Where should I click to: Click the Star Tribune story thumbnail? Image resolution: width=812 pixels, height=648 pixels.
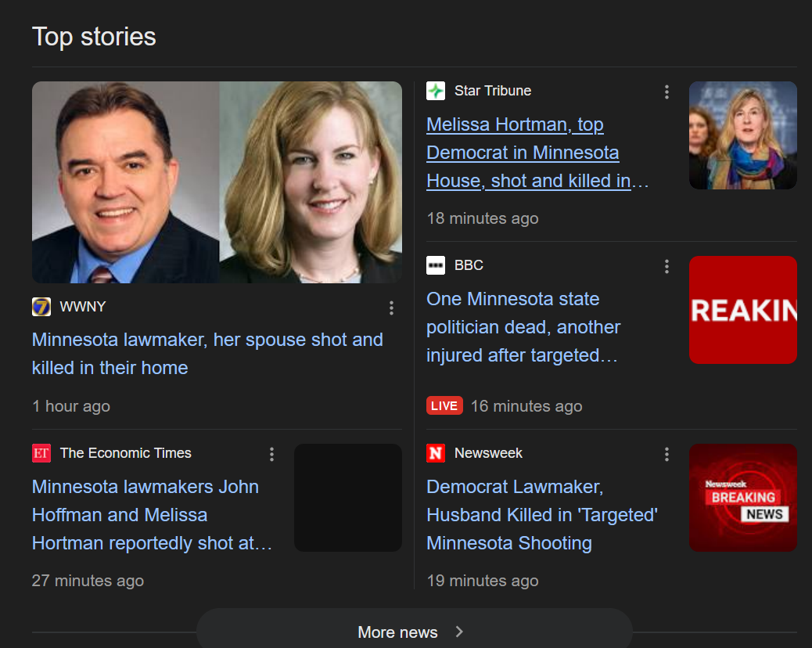742,135
